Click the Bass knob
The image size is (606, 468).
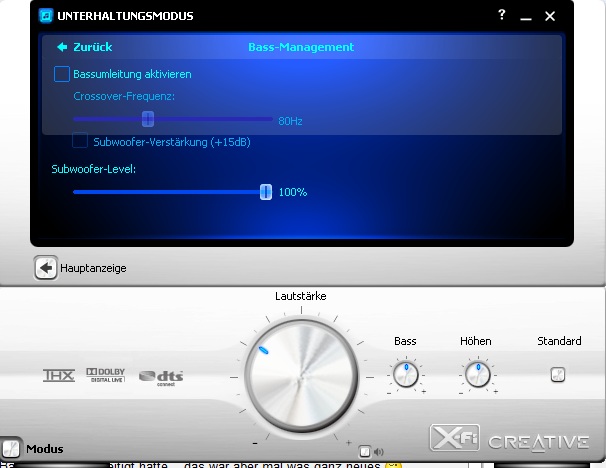(x=405, y=374)
